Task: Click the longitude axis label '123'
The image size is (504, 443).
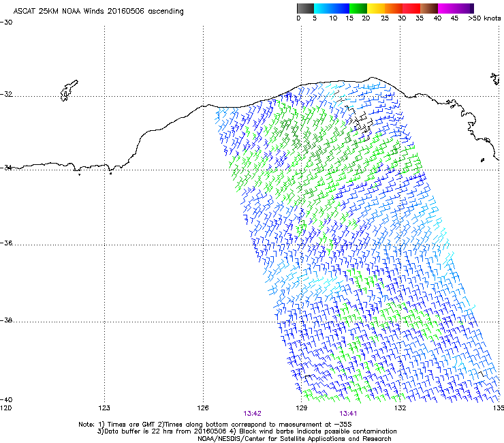Action: [104, 408]
